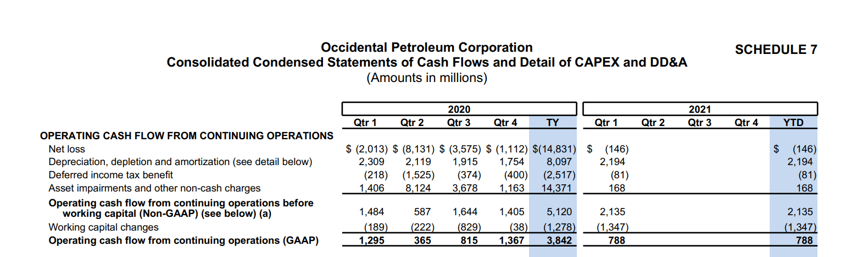Select the working capital value '(189)'
868x257 pixels.
[x=376, y=227]
